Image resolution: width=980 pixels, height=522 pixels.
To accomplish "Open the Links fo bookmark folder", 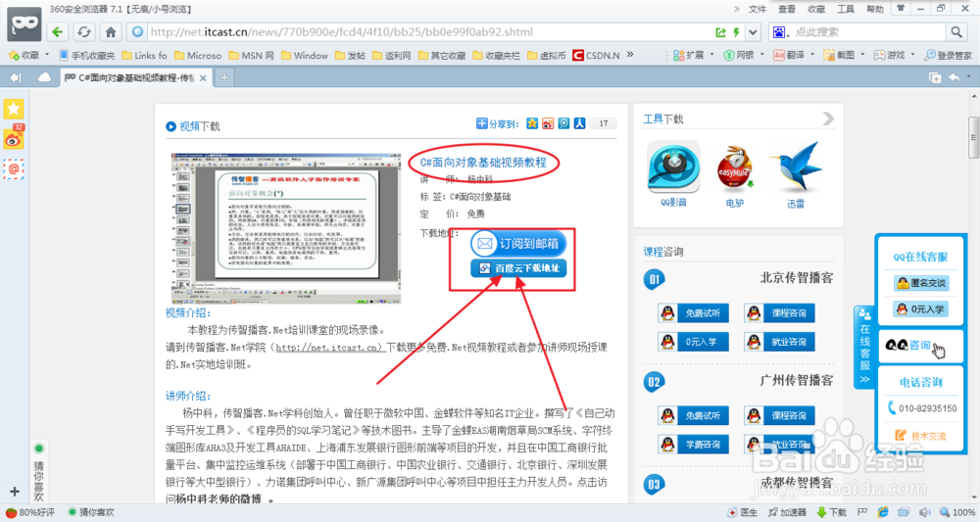I will (x=144, y=55).
